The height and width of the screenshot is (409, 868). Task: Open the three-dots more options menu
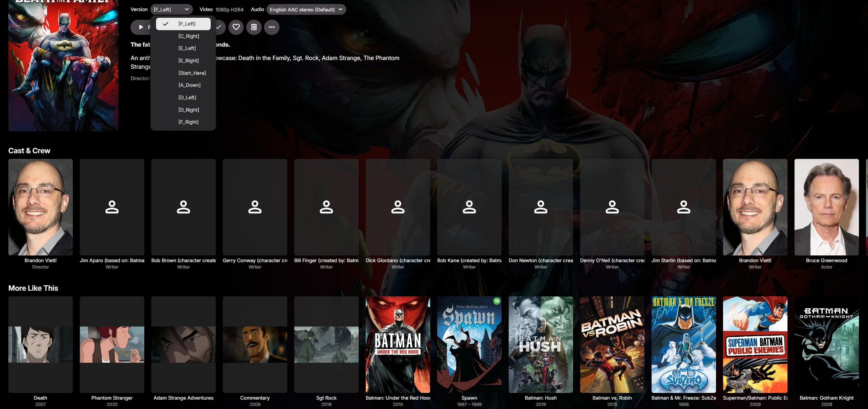tap(271, 27)
